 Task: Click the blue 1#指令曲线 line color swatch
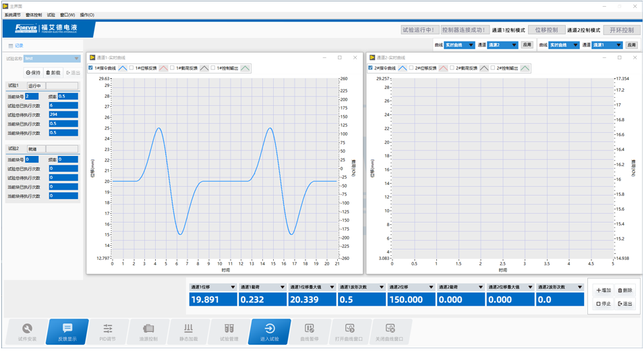tap(122, 68)
